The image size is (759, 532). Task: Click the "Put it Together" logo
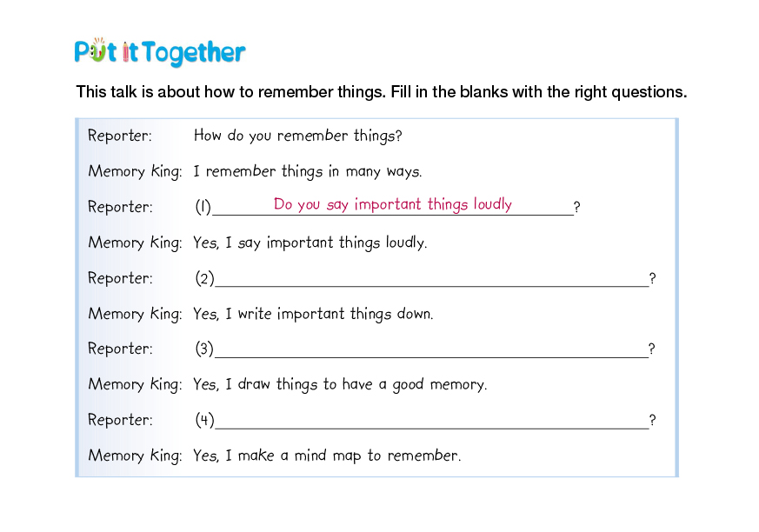[160, 52]
